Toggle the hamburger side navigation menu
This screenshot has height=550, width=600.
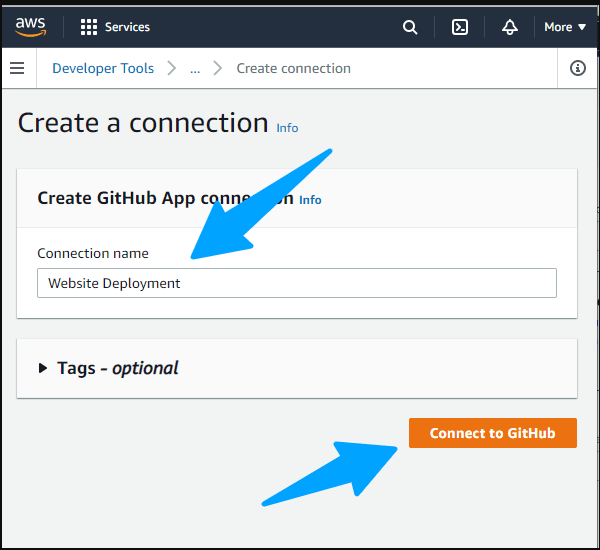(x=17, y=68)
